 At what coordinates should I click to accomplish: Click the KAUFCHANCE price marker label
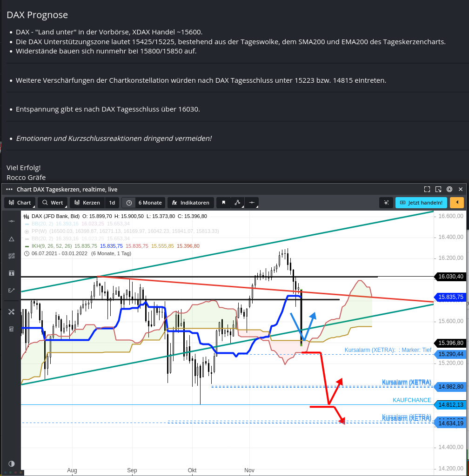[412, 399]
